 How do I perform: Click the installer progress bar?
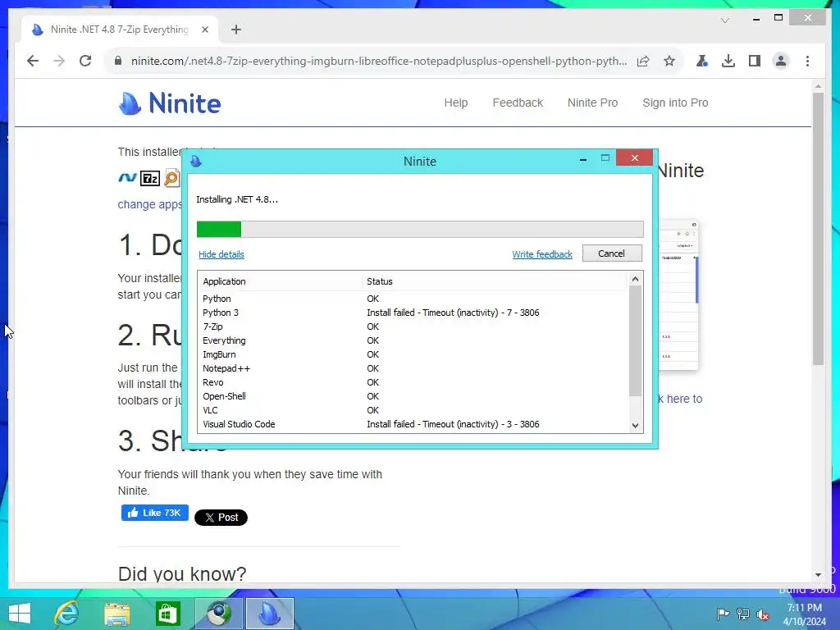[x=420, y=229]
